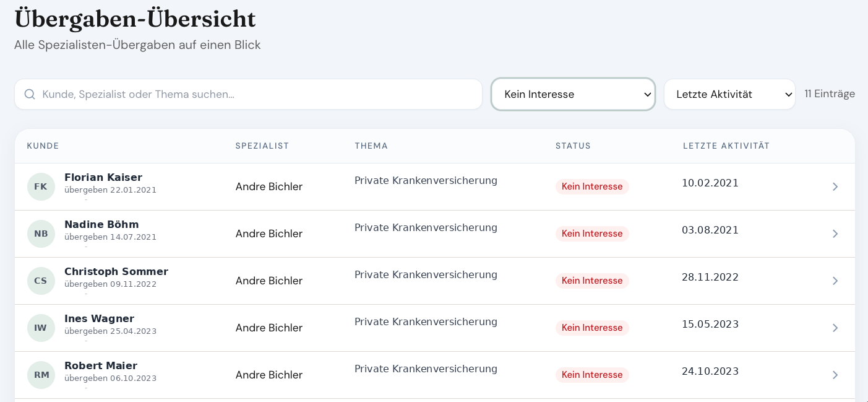
Task: Open Christoph Sommer row chevron arrow
Action: click(x=835, y=281)
